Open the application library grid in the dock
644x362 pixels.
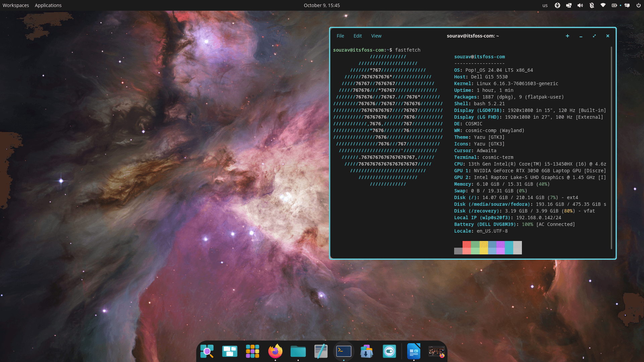click(x=252, y=351)
